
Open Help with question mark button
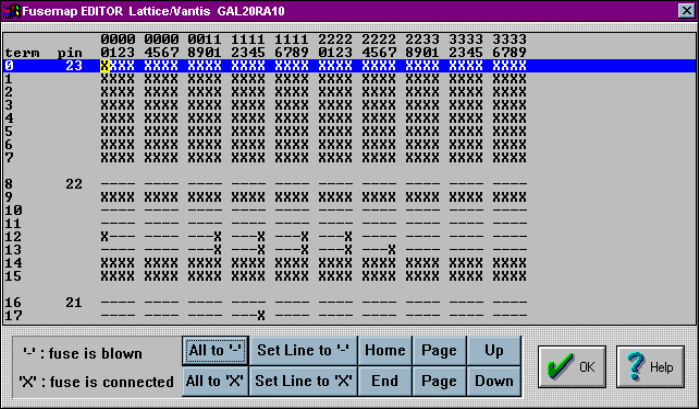(x=650, y=367)
